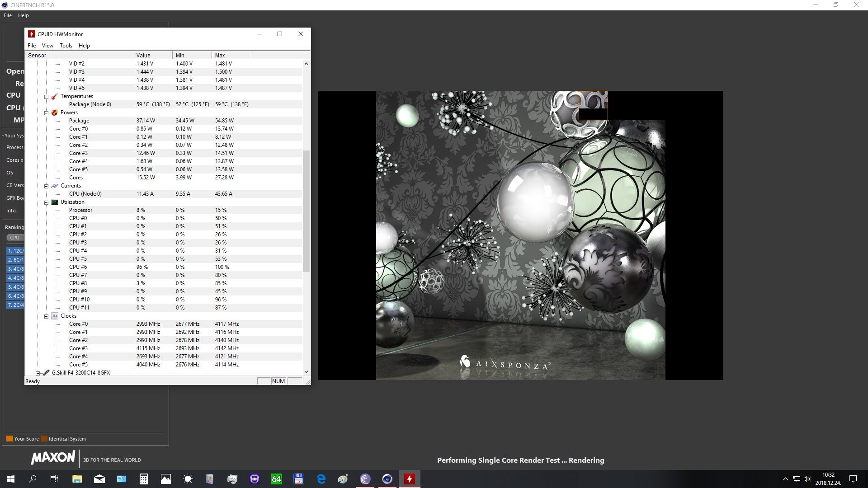Open Task View from the taskbar

[54, 479]
